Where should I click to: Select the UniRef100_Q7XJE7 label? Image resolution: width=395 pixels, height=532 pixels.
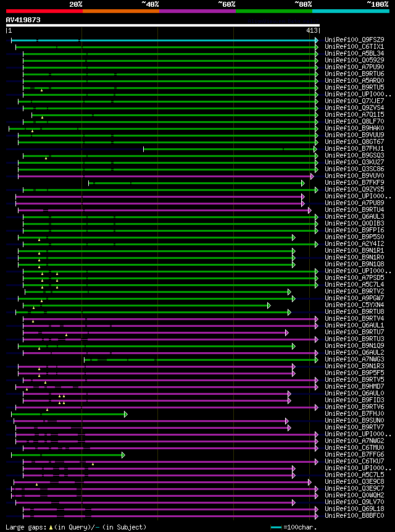pyautogui.click(x=354, y=101)
